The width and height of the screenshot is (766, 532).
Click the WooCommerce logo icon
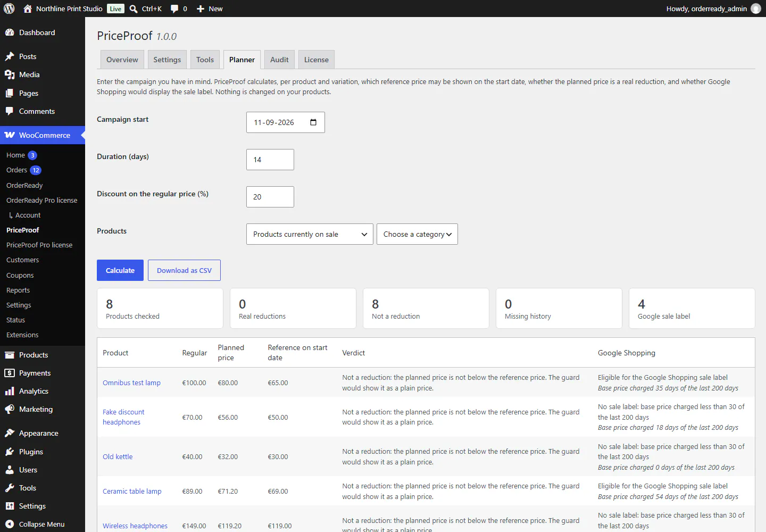[10, 135]
